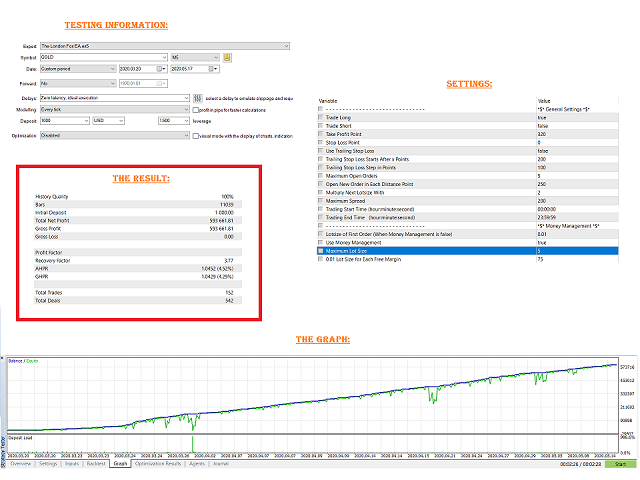Screen dimensions: 640x480
Task: Switch to the Backtest tab
Action: tap(96, 464)
